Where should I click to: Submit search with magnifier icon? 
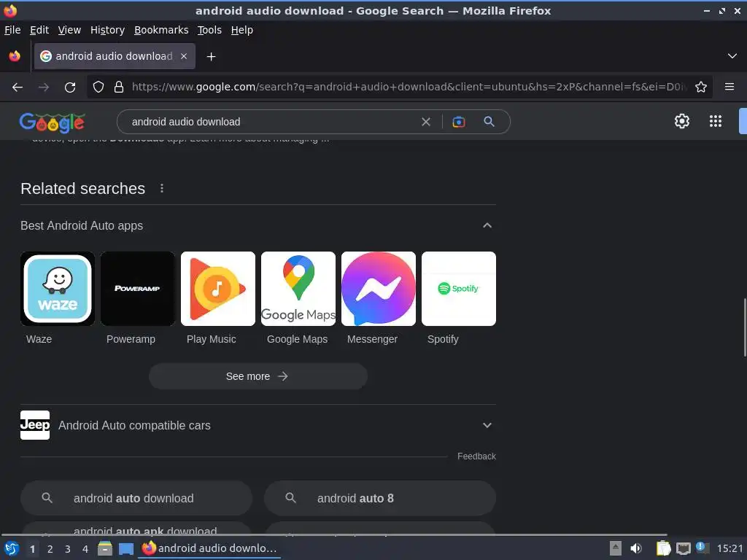[489, 122]
